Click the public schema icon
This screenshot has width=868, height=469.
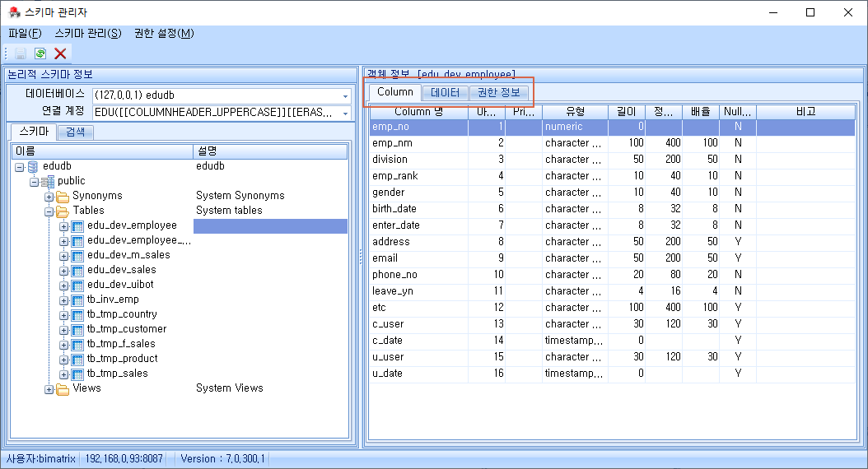(48, 181)
